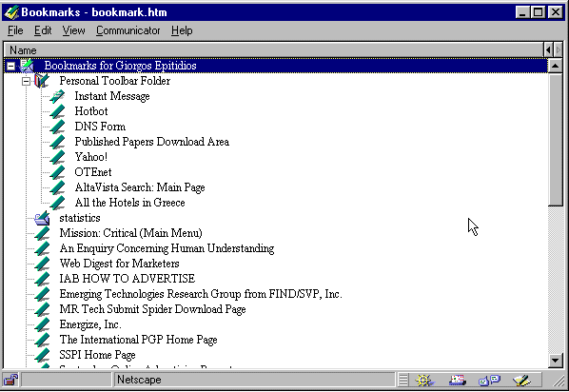Click the Instant Message bookmark icon
Image resolution: width=569 pixels, height=392 pixels.
pyautogui.click(x=57, y=96)
